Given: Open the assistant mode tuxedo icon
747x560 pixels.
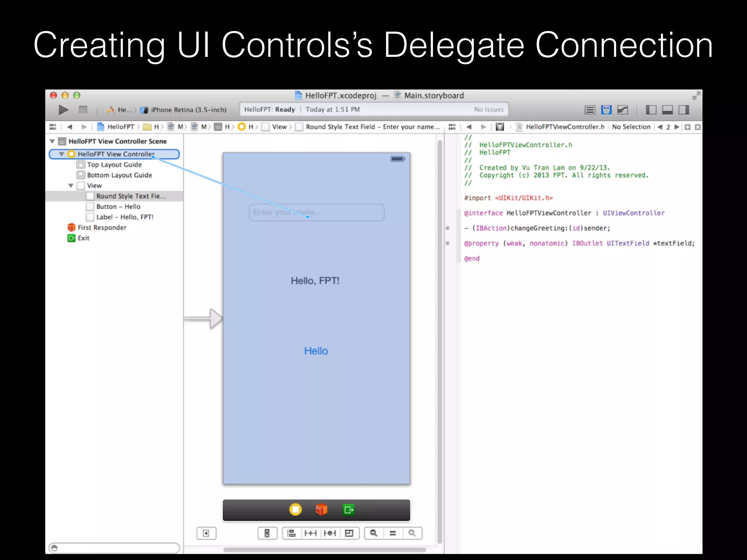Looking at the screenshot, I should (x=500, y=127).
